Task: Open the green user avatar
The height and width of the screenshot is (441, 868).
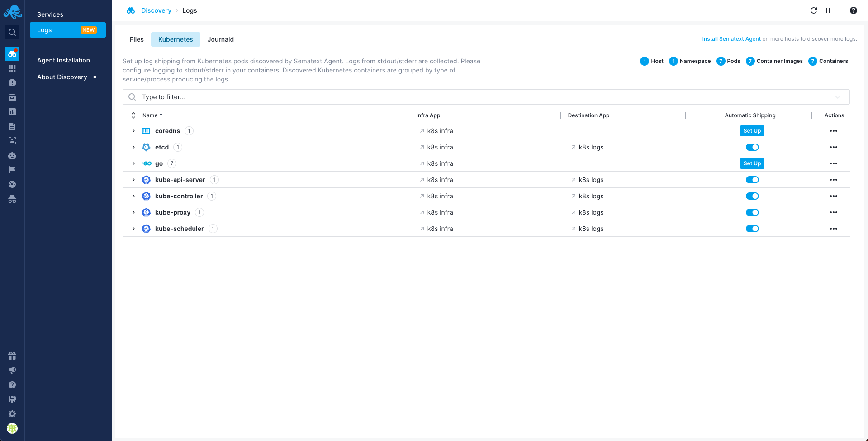Action: [x=12, y=428]
